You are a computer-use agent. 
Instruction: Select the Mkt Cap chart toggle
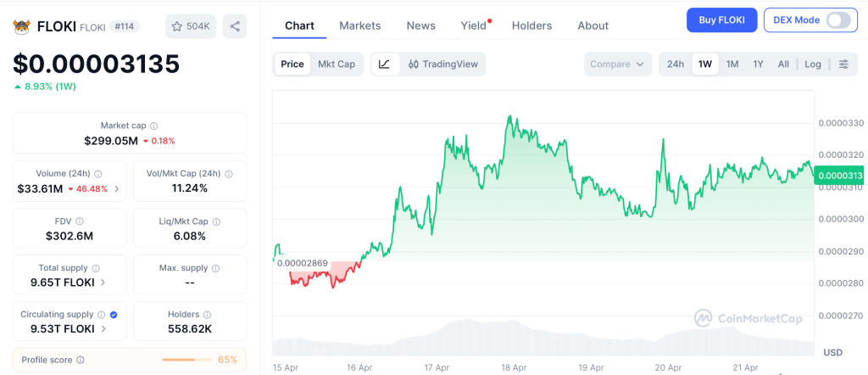click(x=337, y=64)
